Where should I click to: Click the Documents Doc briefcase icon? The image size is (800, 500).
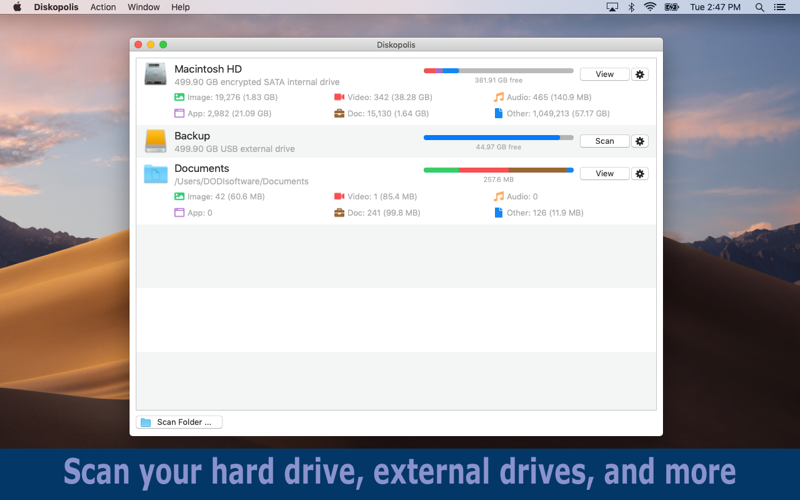click(339, 213)
